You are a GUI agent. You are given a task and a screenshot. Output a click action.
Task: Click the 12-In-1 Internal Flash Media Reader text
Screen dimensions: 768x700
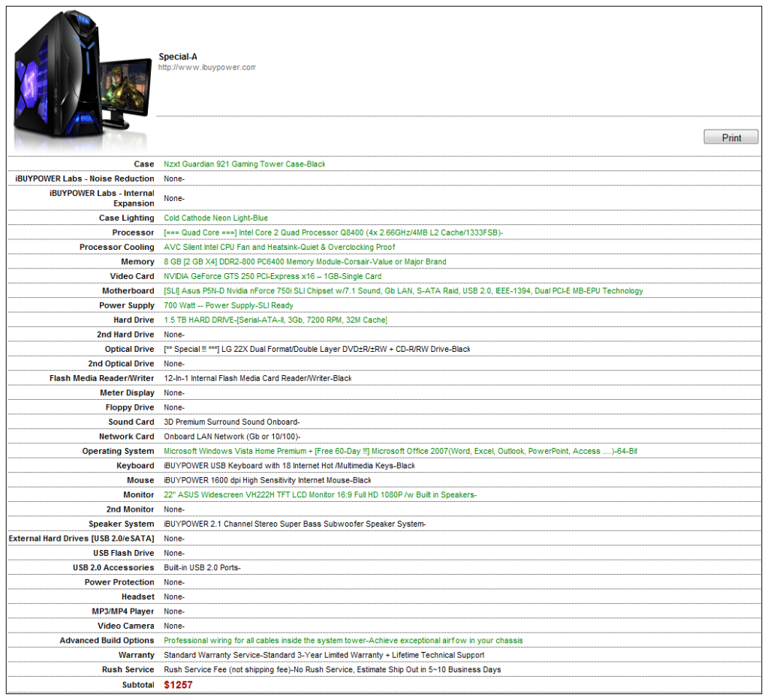(x=258, y=378)
